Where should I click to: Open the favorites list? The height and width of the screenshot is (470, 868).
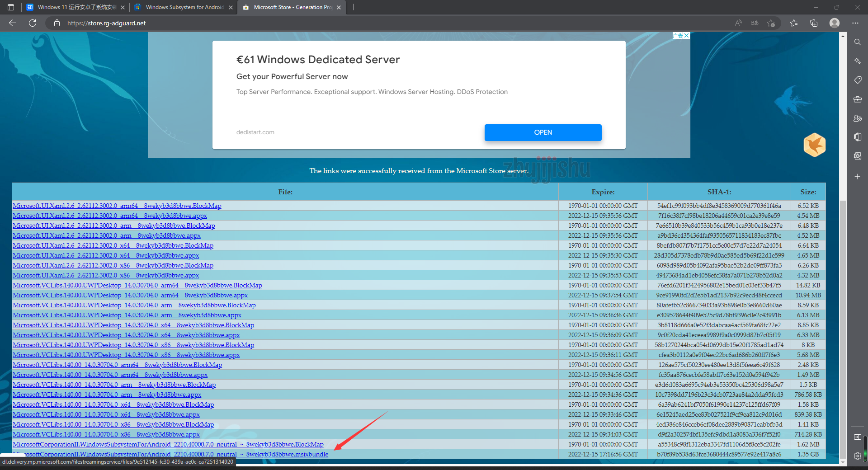[794, 23]
